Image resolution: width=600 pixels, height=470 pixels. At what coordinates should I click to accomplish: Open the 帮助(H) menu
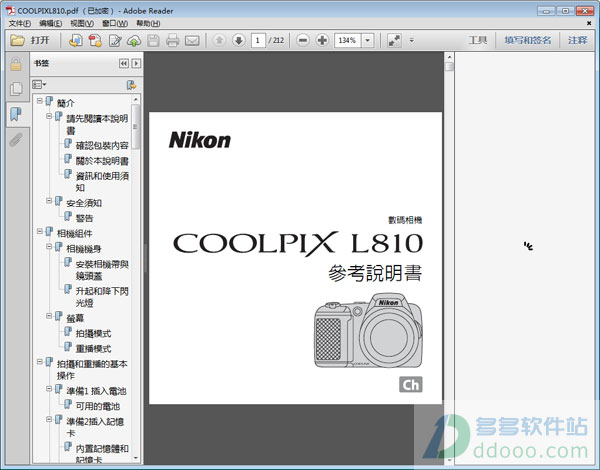click(x=148, y=23)
